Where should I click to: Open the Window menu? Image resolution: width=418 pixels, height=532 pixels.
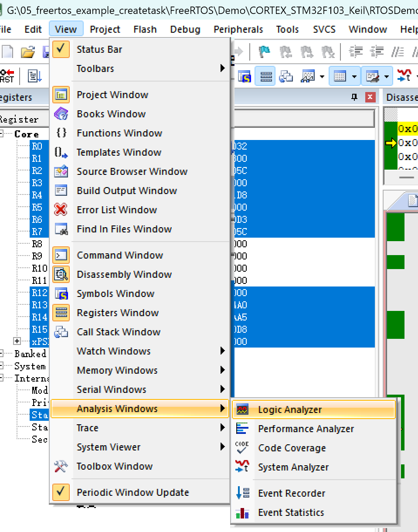[368, 29]
